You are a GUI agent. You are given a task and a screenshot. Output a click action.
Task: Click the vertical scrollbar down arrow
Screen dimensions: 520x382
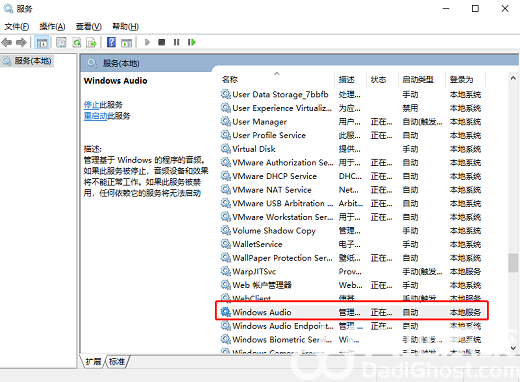[513, 348]
